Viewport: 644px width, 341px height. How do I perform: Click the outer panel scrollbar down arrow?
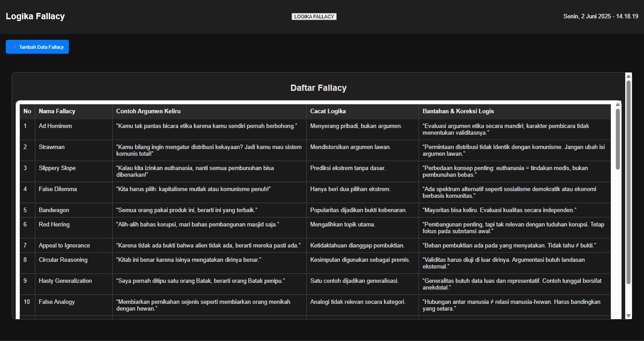628,315
